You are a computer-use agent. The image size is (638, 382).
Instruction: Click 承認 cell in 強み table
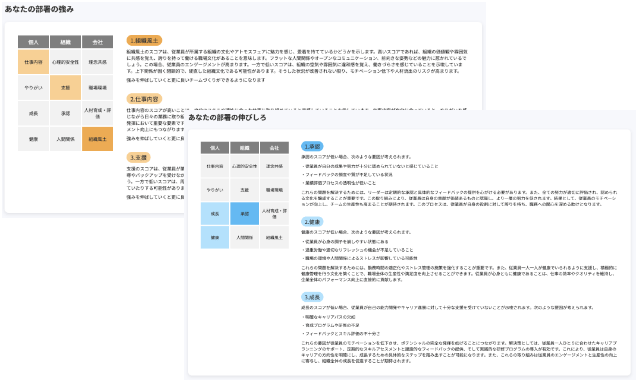[66, 113]
